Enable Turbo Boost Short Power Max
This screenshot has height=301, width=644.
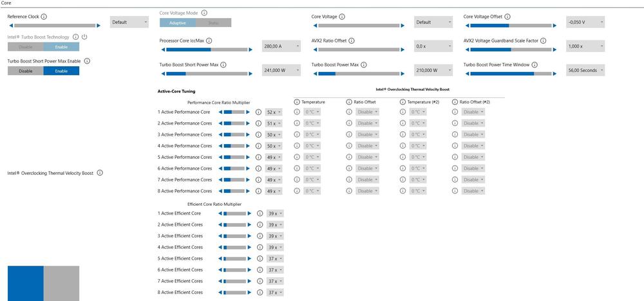point(61,71)
